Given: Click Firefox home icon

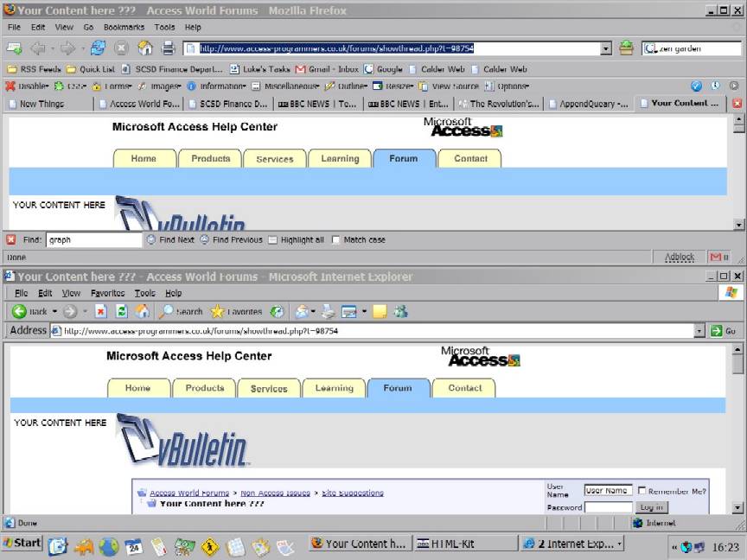Looking at the screenshot, I should coord(145,48).
